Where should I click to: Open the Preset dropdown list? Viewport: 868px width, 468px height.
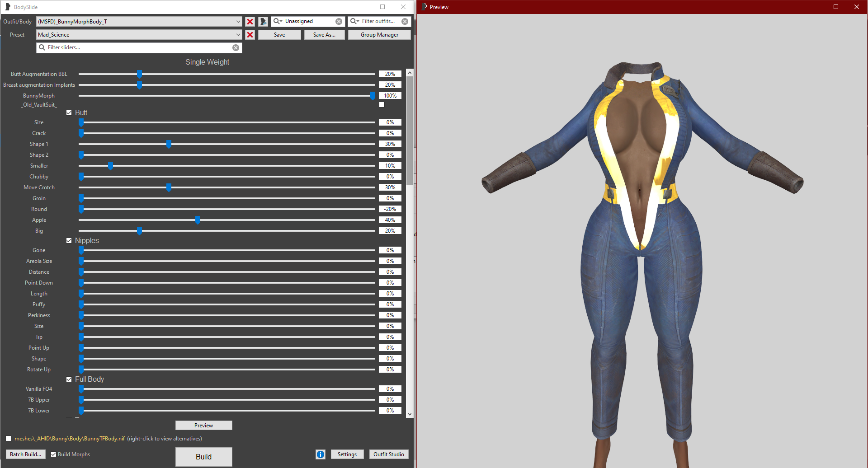pyautogui.click(x=238, y=35)
